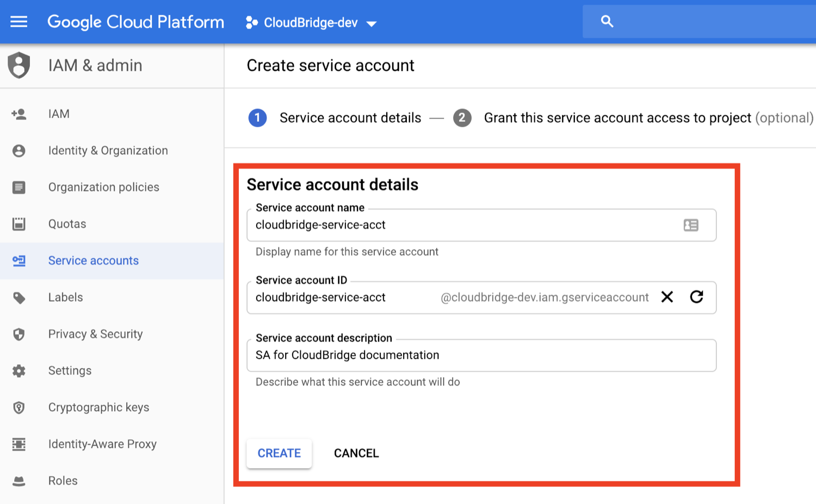The width and height of the screenshot is (816, 504).
Task: Click the Organization policies list icon
Action: click(19, 188)
